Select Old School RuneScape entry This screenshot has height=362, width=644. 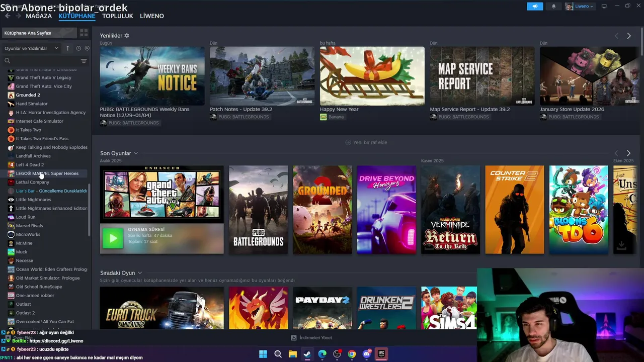(39, 287)
